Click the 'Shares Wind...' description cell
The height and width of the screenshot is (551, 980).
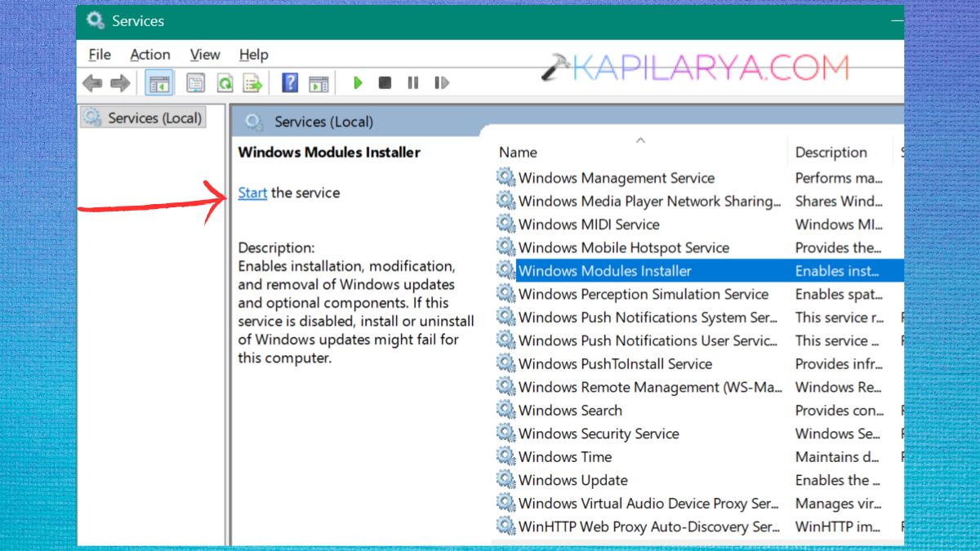tap(839, 201)
